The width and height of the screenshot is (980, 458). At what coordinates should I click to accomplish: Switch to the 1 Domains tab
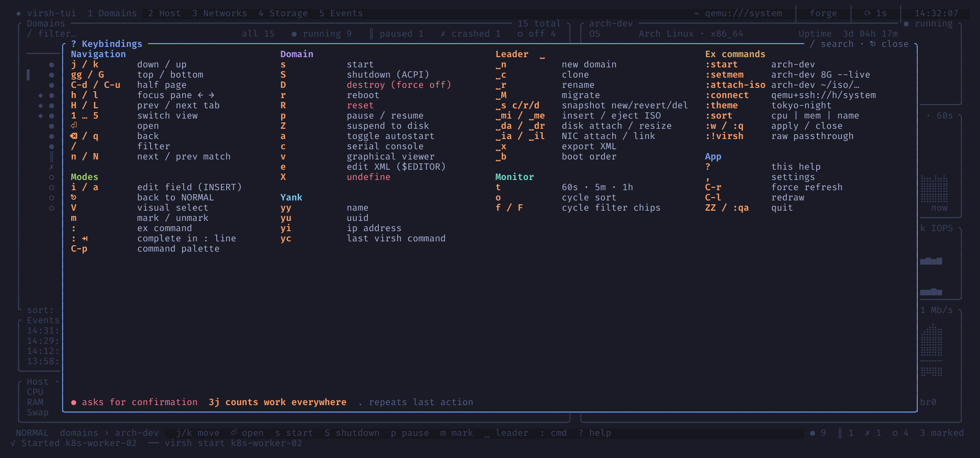[x=112, y=13]
